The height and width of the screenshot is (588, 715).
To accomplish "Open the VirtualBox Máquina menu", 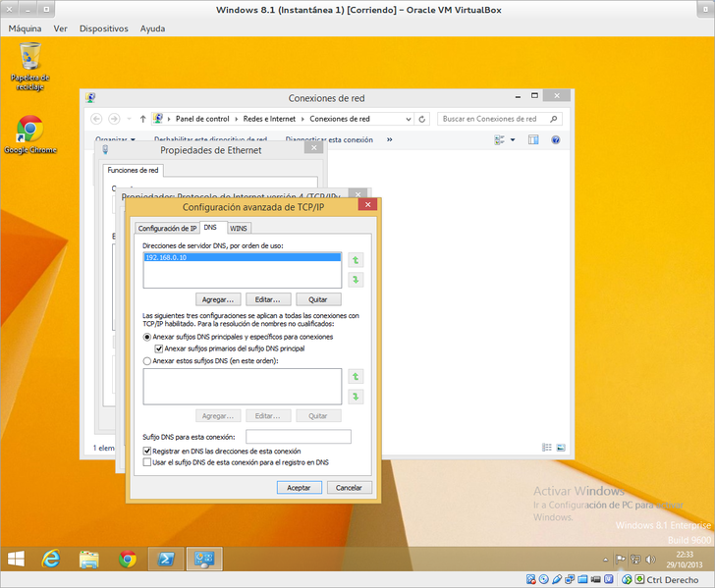I will [26, 28].
